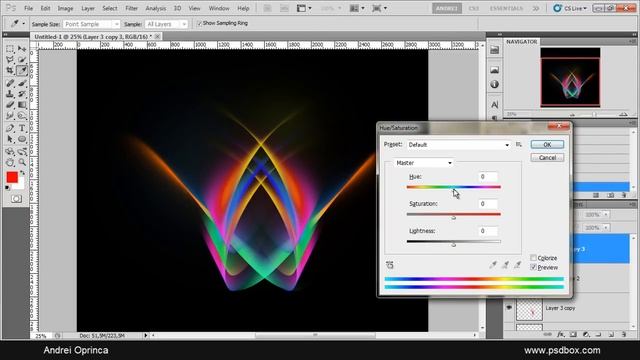Viewport: 640px width, 360px height.
Task: Open the Essentials workspace button
Action: [506, 8]
